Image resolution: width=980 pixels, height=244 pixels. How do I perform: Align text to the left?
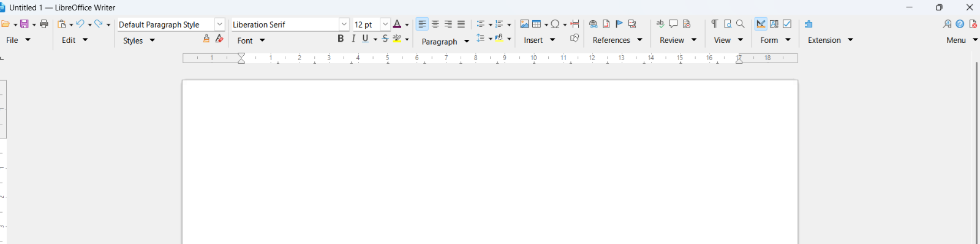coord(422,25)
